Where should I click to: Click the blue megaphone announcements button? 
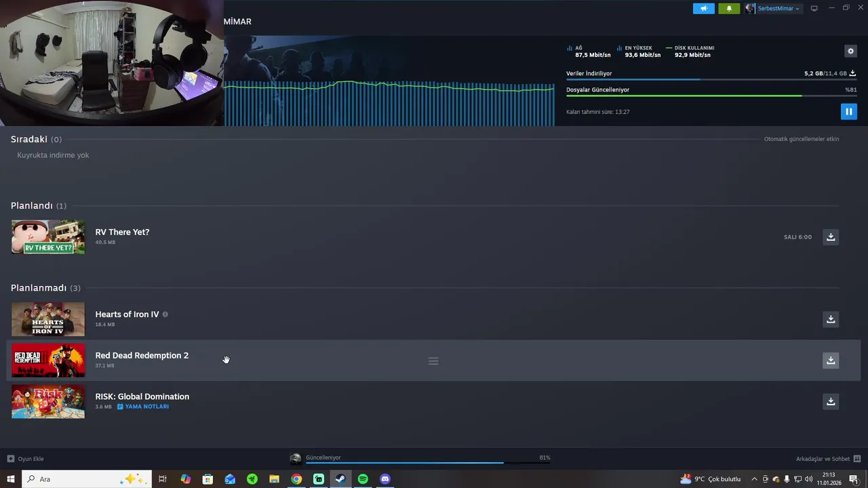coord(703,9)
